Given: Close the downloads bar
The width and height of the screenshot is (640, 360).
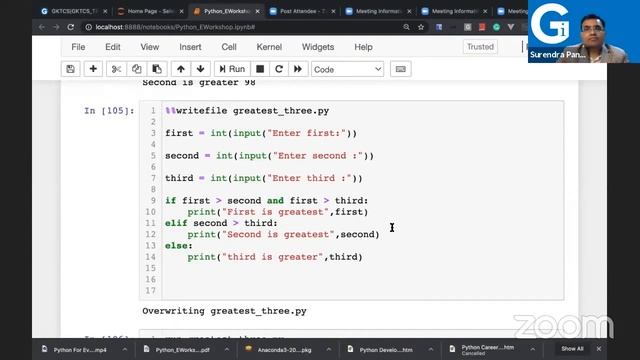Looking at the screenshot, I should [599, 349].
